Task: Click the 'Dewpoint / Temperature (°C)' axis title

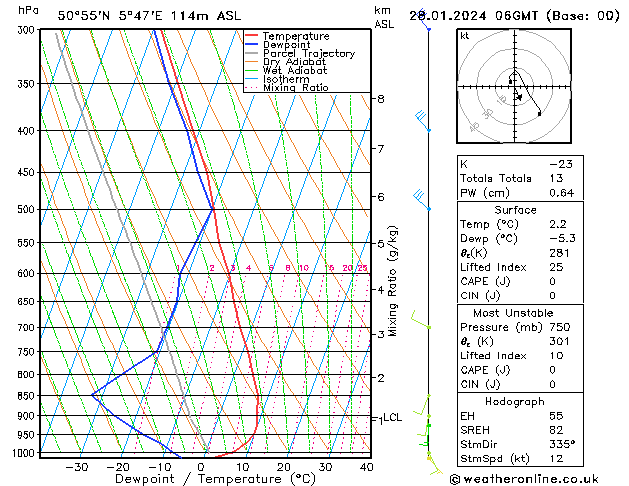Action: coord(215,479)
